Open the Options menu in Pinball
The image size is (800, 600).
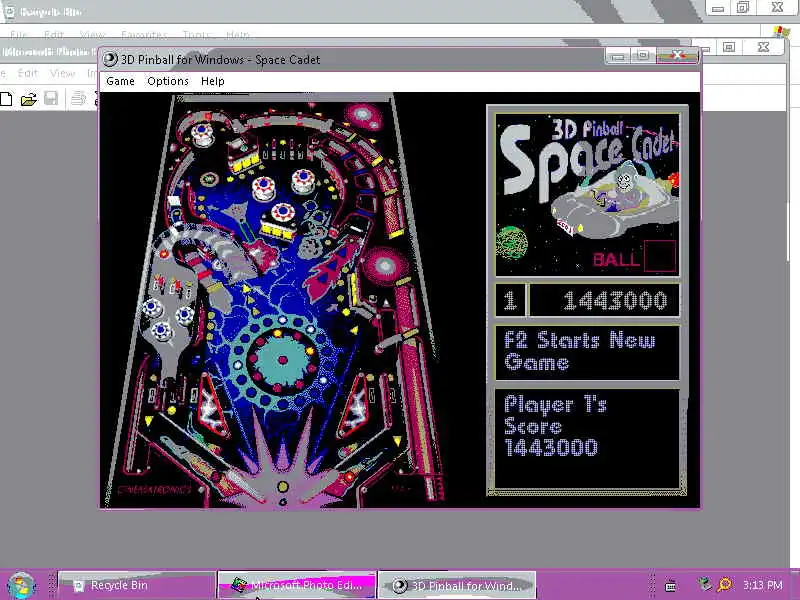click(x=168, y=81)
